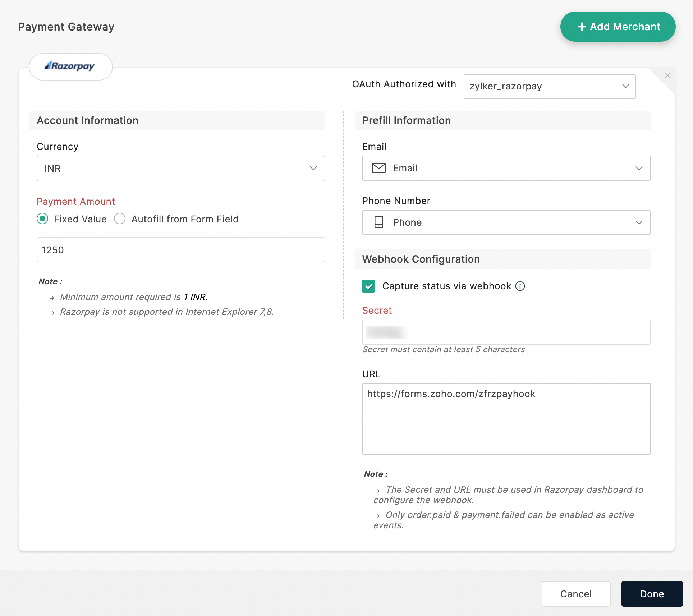The image size is (693, 616).
Task: Open the Phone Number prefill dropdown
Action: pyautogui.click(x=506, y=222)
